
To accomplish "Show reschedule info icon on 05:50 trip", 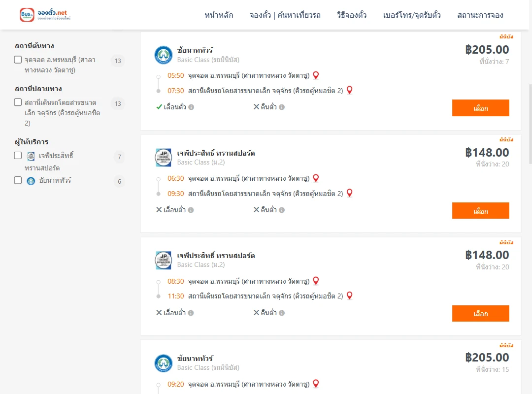I will [191, 107].
